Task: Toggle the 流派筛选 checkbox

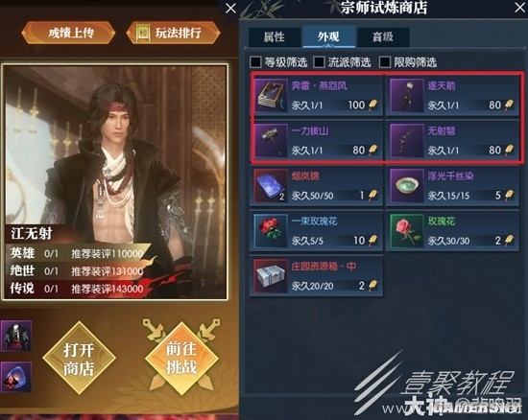Action: (x=319, y=62)
